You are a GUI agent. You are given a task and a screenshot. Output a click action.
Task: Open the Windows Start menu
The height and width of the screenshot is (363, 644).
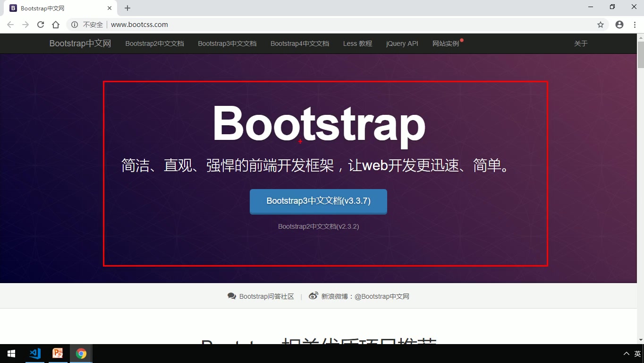tap(11, 354)
